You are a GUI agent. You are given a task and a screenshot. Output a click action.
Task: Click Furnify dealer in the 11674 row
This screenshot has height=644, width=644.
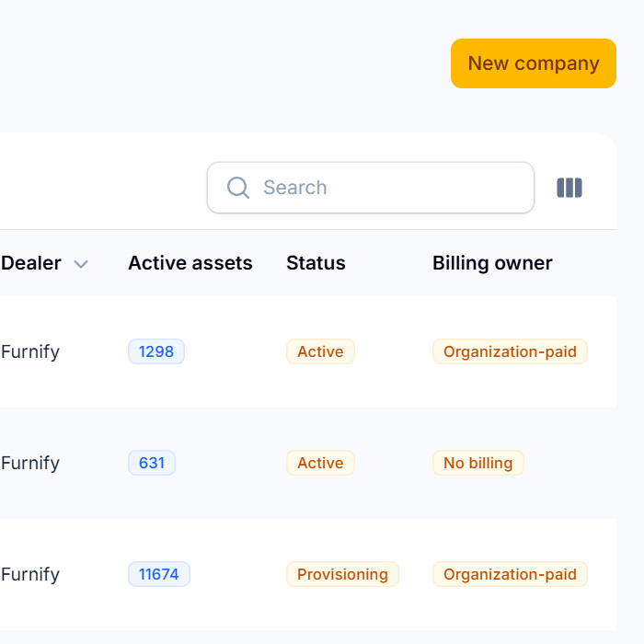point(30,575)
